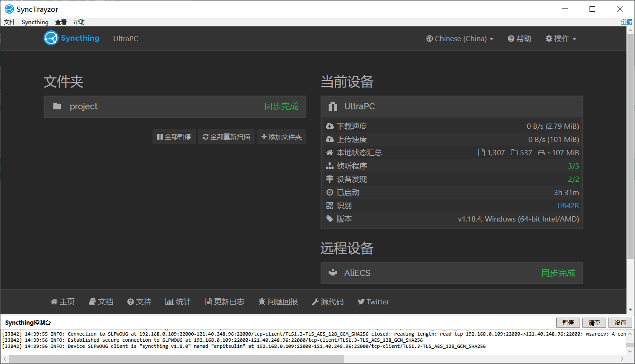Click the 捐赠 donate link
This screenshot has height=364, width=635.
626,22
